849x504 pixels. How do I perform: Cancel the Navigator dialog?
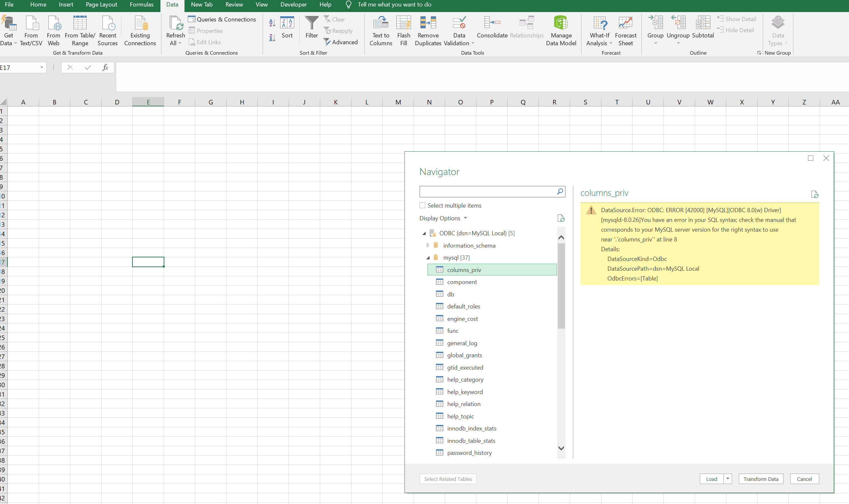(804, 479)
